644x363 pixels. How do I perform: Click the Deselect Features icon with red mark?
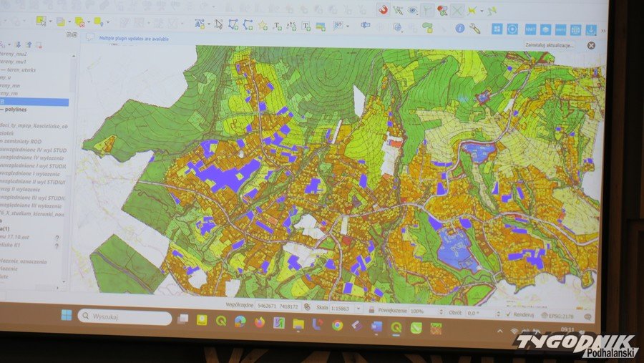(80, 21)
